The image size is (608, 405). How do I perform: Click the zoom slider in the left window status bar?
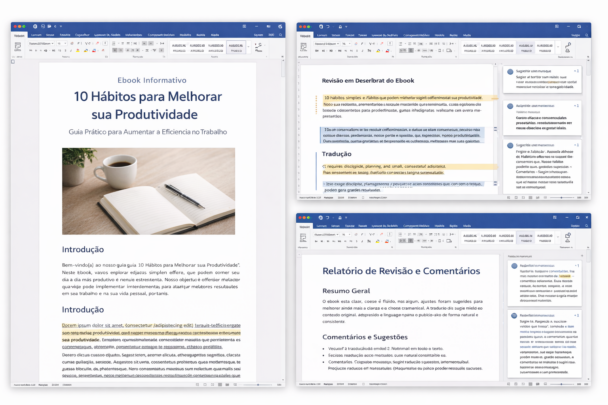[258, 384]
